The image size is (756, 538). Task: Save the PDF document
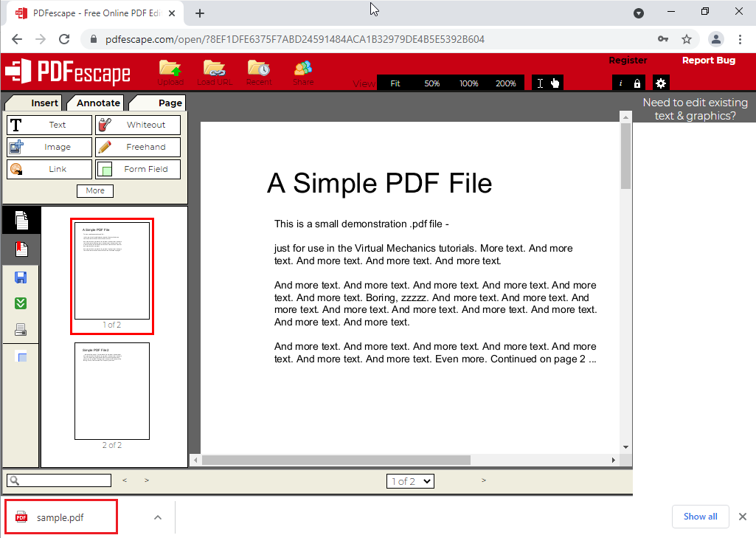[x=21, y=277]
